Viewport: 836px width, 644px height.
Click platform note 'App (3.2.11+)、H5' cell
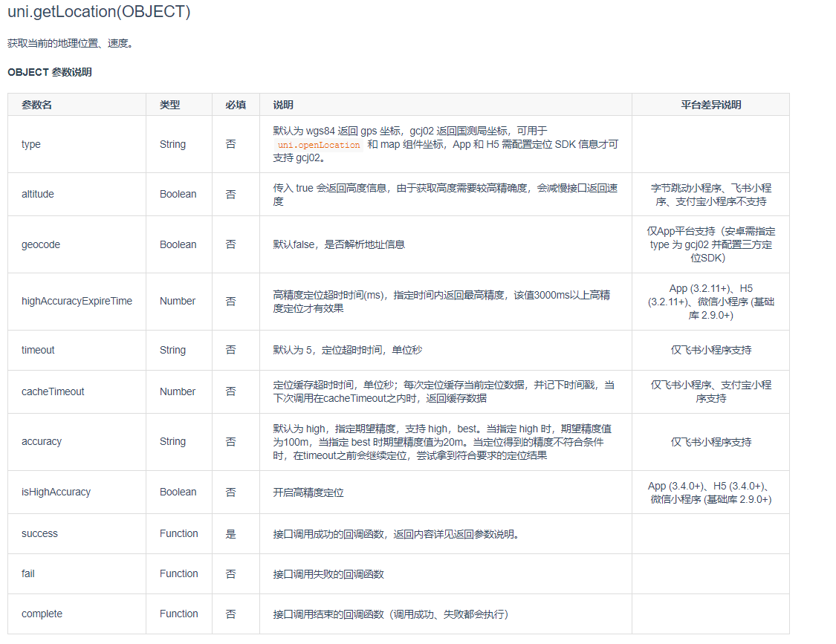point(710,302)
